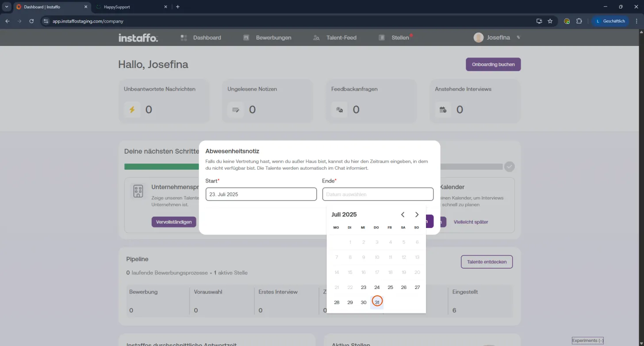Click the instaffo logo
This screenshot has height=346, width=644.
point(138,38)
